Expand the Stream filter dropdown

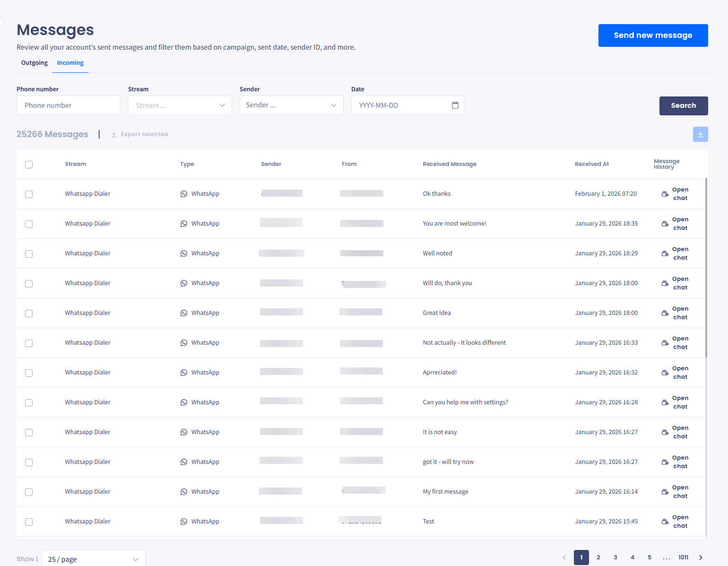coord(180,105)
